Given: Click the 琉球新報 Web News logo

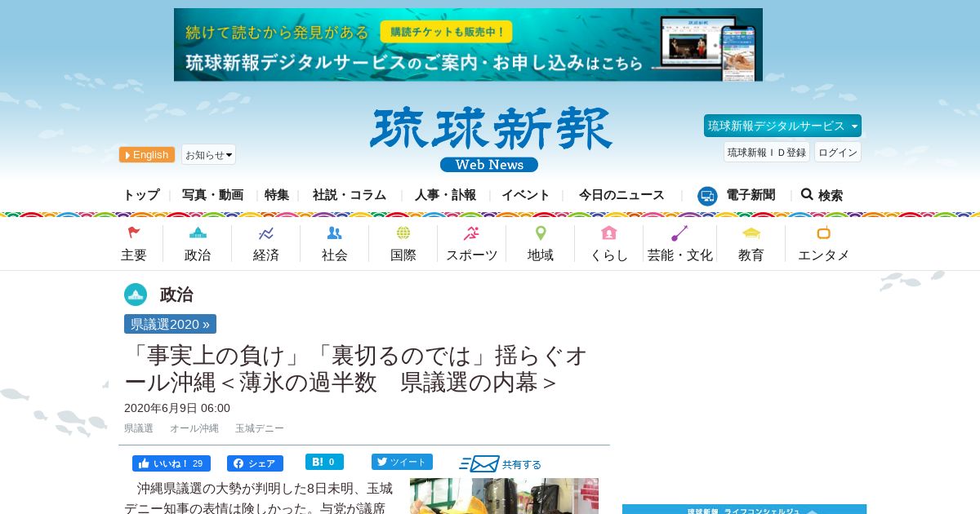Looking at the screenshot, I should click(x=490, y=140).
